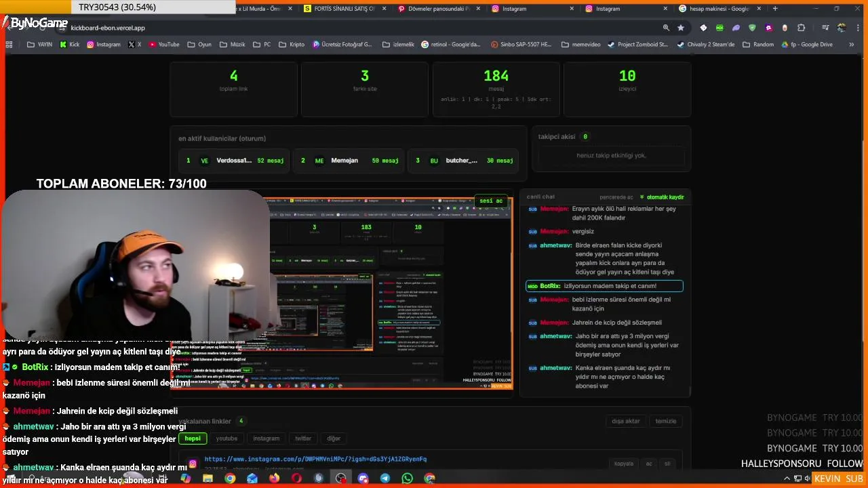
Task: Open the X bookmark
Action: [x=134, y=45]
